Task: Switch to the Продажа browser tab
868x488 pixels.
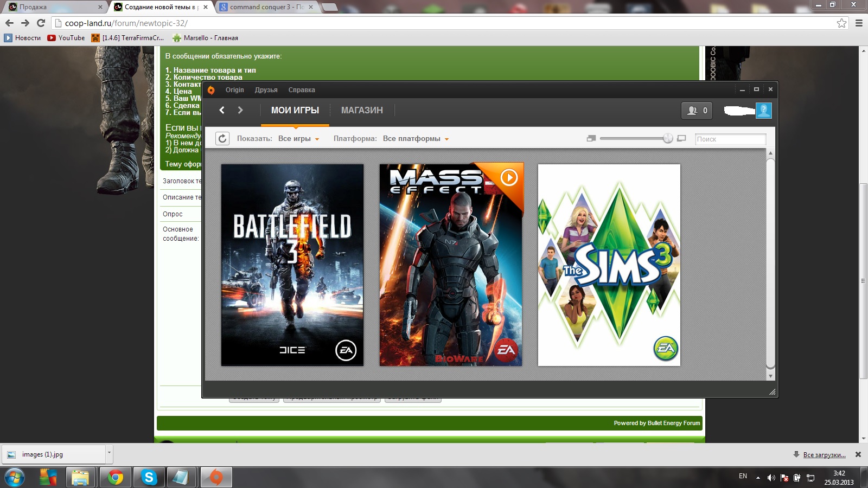Action: (x=54, y=7)
